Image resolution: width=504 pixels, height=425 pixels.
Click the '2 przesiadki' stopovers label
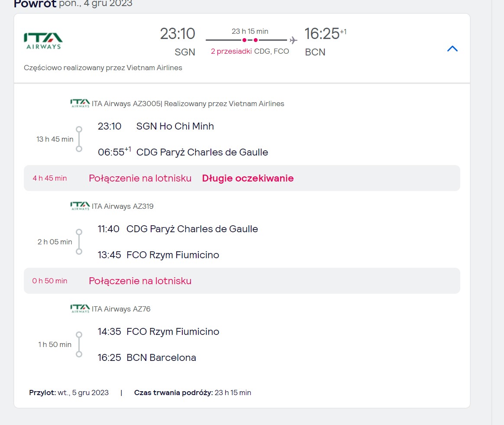231,52
